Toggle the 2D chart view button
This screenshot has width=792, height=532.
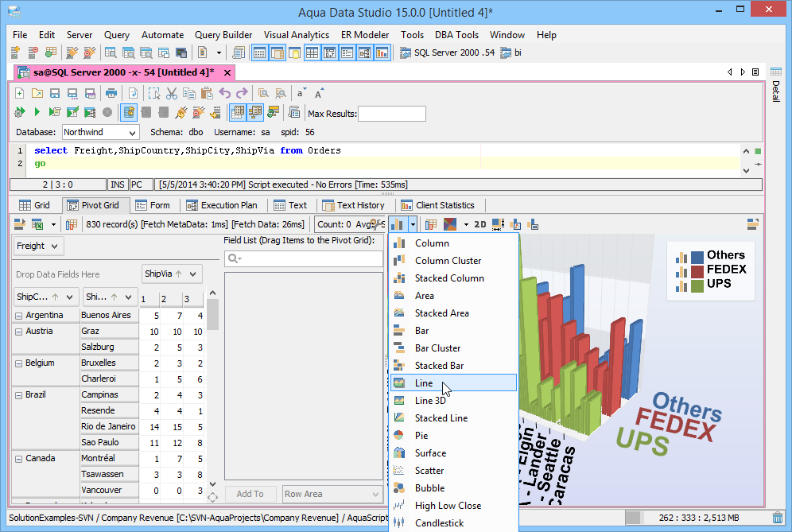[x=480, y=225]
